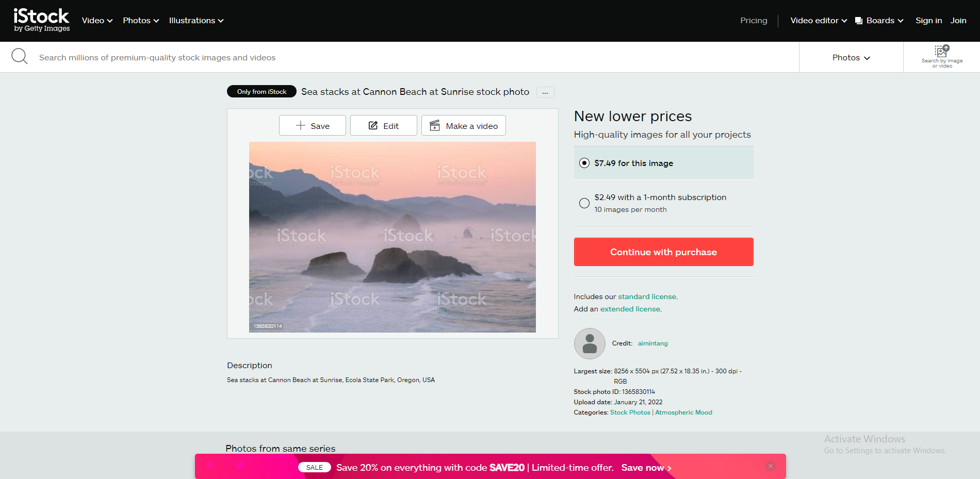Open the Photos navigation menu
Image resolution: width=980 pixels, height=479 pixels.
click(x=140, y=20)
